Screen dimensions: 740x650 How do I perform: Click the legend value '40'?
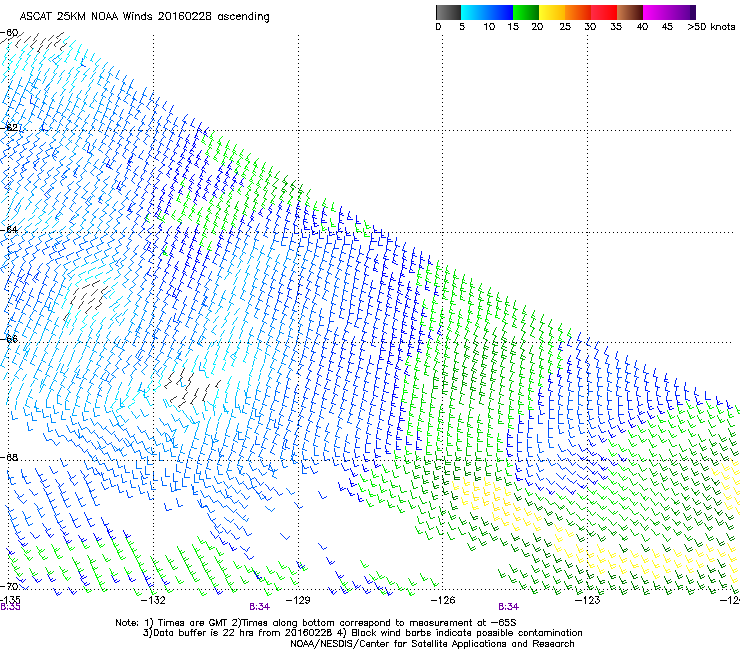coord(642,27)
